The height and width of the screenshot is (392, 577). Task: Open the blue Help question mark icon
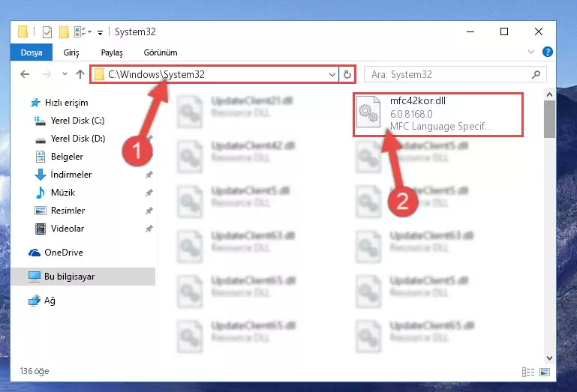pyautogui.click(x=547, y=52)
